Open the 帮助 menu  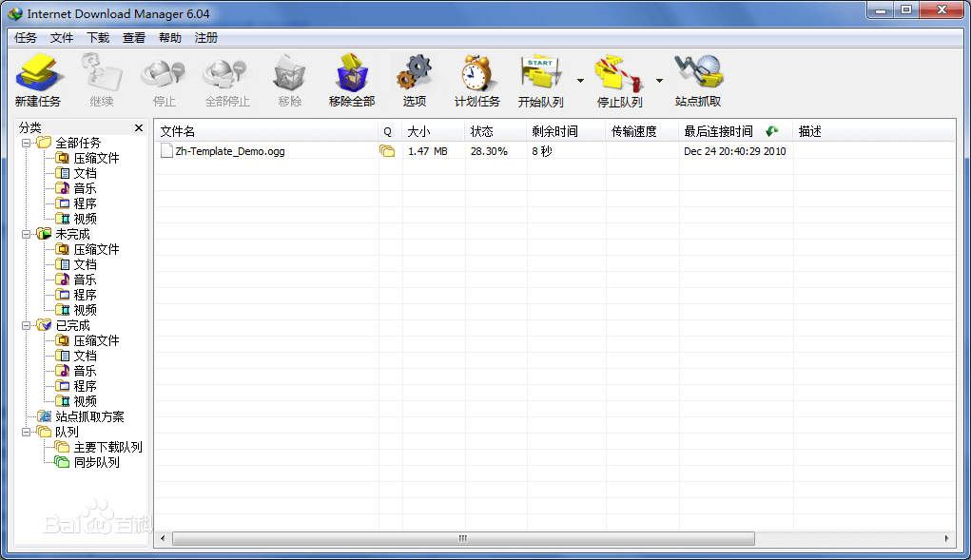click(x=169, y=38)
